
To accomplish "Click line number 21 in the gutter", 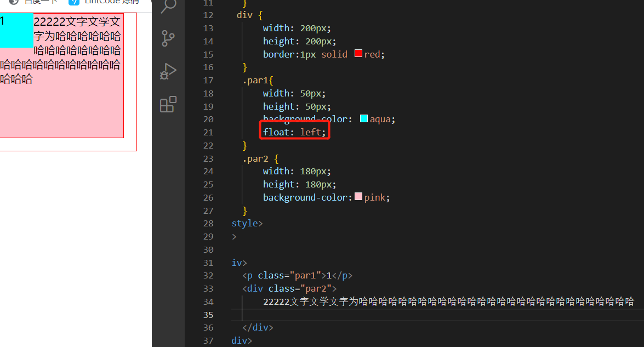I will (208, 132).
